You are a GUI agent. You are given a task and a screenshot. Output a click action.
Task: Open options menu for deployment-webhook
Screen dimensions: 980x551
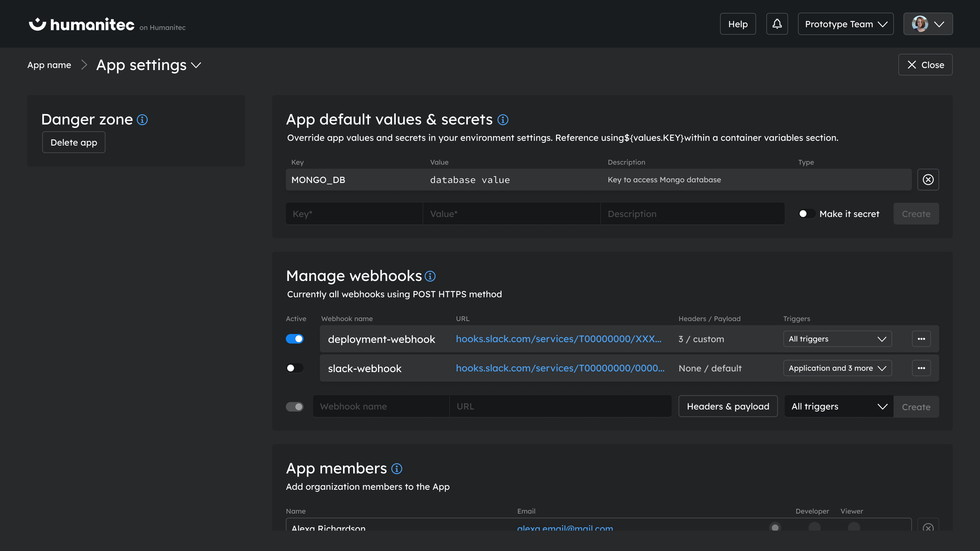pyautogui.click(x=921, y=338)
